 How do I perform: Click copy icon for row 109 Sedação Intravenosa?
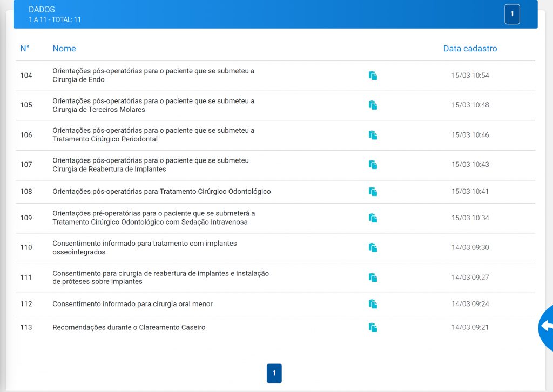coord(373,218)
